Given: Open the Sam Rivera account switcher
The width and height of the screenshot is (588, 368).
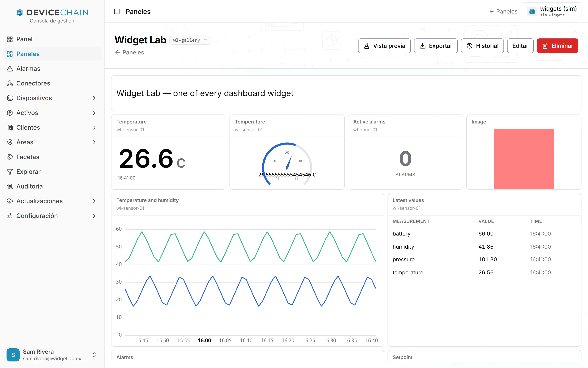Looking at the screenshot, I should pos(52,355).
